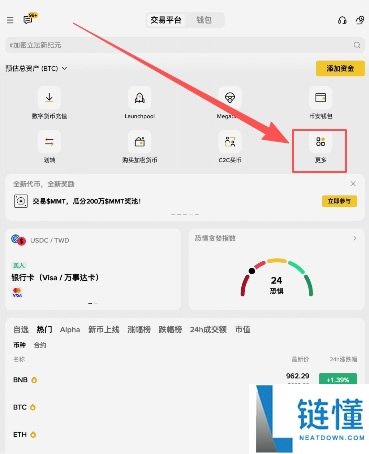369x454 pixels.
Task: Click the top-right profile coin icon
Action: pyautogui.click(x=360, y=20)
